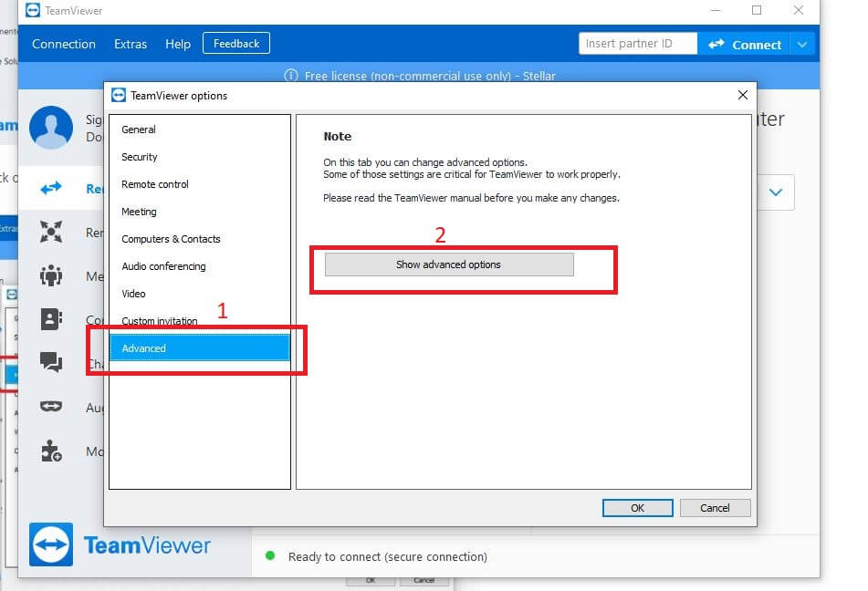Select the General options category
868x591 pixels.
(x=200, y=130)
